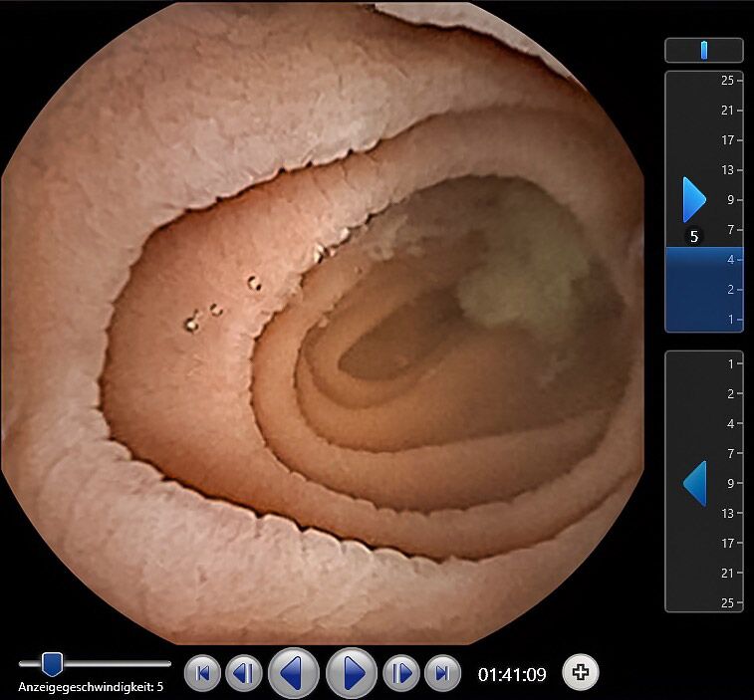The width and height of the screenshot is (754, 700).
Task: Jump to the first frame of the video
Action: [x=202, y=674]
